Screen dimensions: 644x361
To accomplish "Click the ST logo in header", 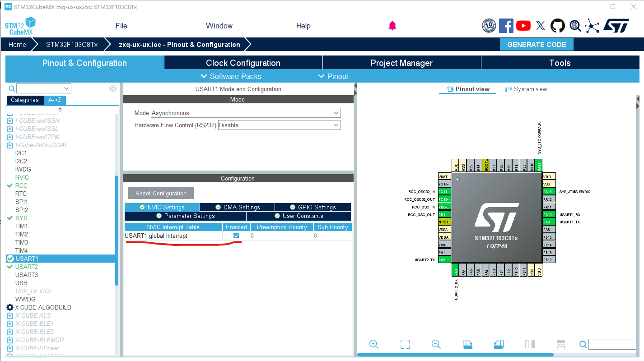I will coord(616,26).
